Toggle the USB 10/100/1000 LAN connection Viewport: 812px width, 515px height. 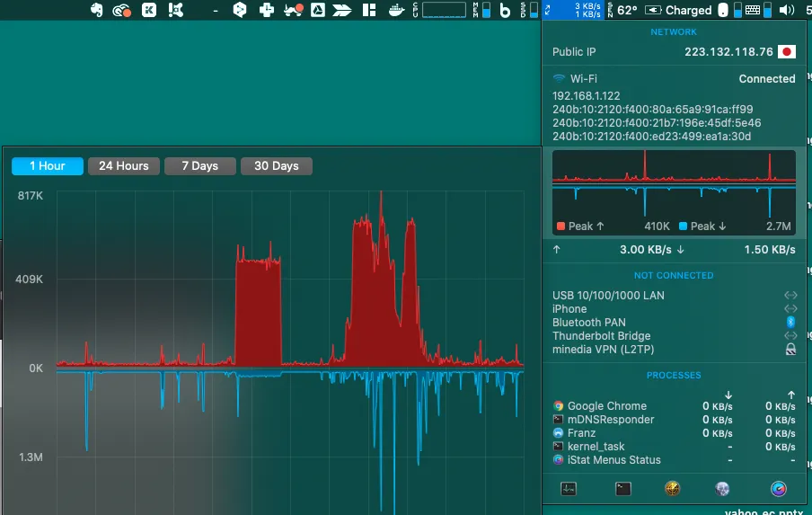click(x=790, y=296)
